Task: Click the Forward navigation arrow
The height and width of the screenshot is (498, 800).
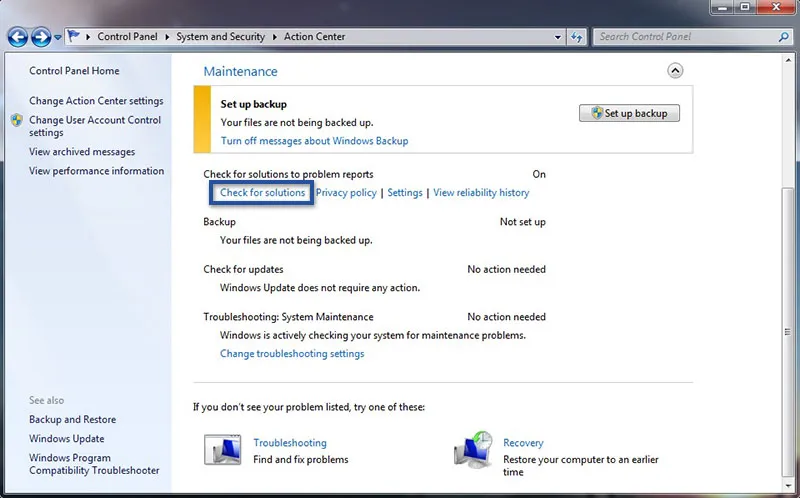Action: coord(40,37)
